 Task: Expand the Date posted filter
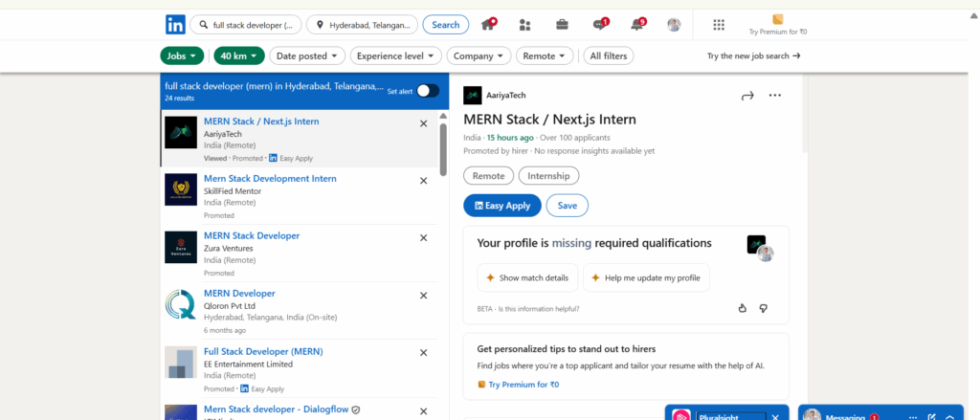click(x=305, y=56)
